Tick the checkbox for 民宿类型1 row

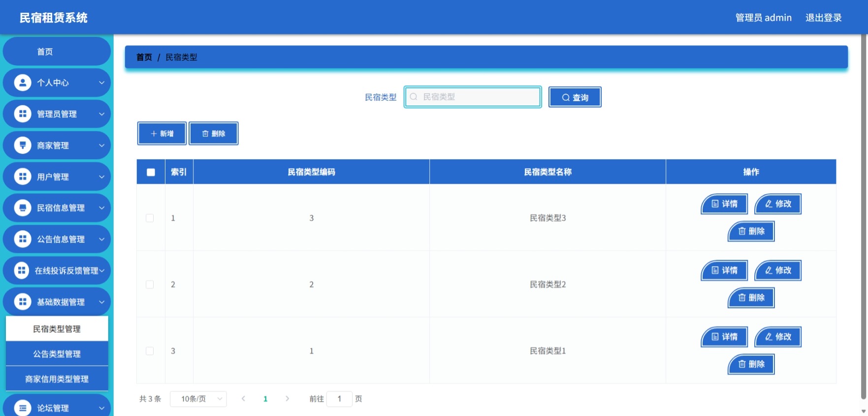(x=150, y=351)
